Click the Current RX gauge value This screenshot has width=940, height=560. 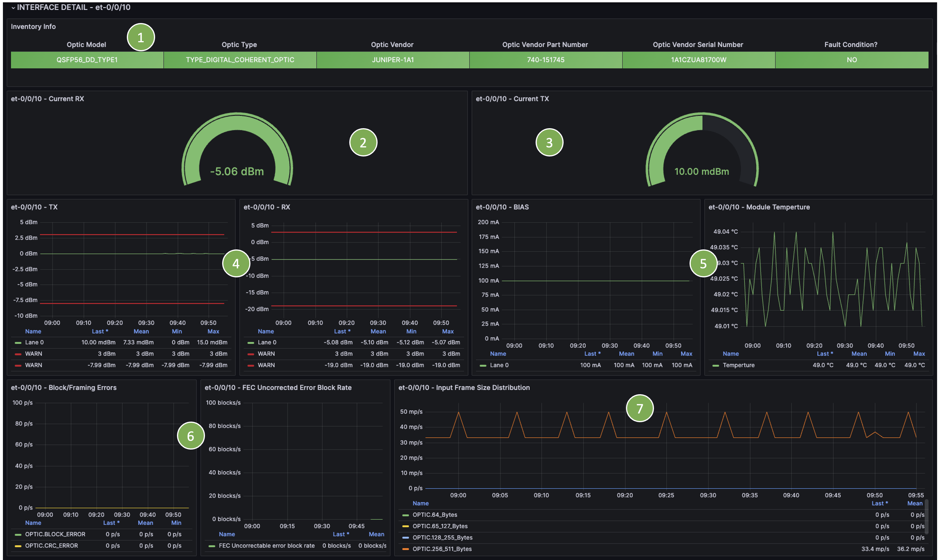coord(237,171)
